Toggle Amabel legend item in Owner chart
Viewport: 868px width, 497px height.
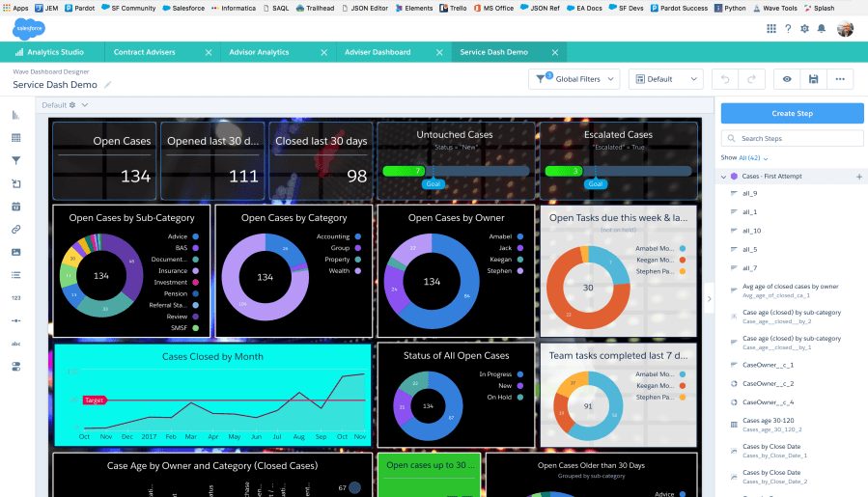[506, 236]
